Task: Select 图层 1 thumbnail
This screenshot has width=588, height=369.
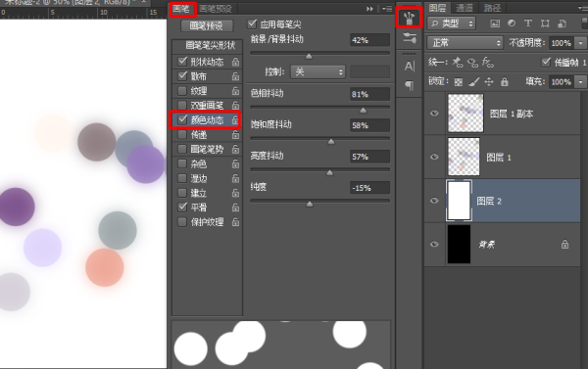Action: pyautogui.click(x=464, y=157)
